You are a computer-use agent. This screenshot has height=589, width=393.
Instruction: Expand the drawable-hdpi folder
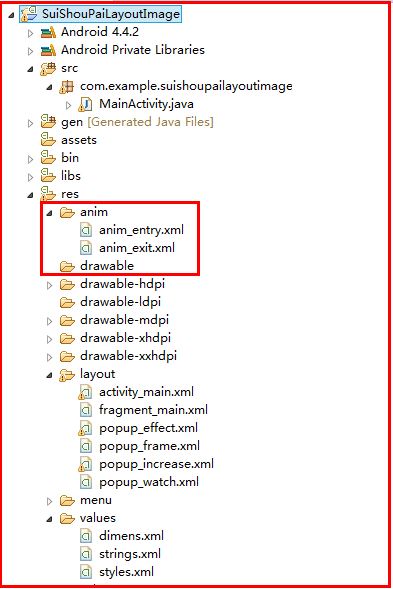click(49, 285)
